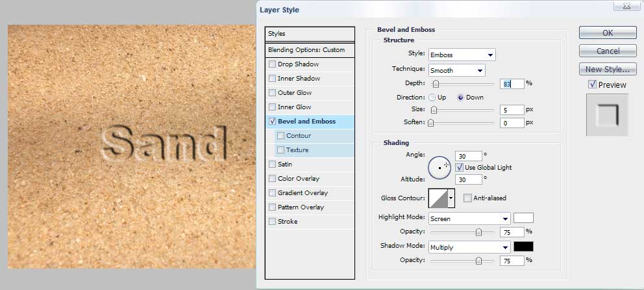
Task: Expand the Highlight Mode Screen dropdown
Action: click(469, 218)
